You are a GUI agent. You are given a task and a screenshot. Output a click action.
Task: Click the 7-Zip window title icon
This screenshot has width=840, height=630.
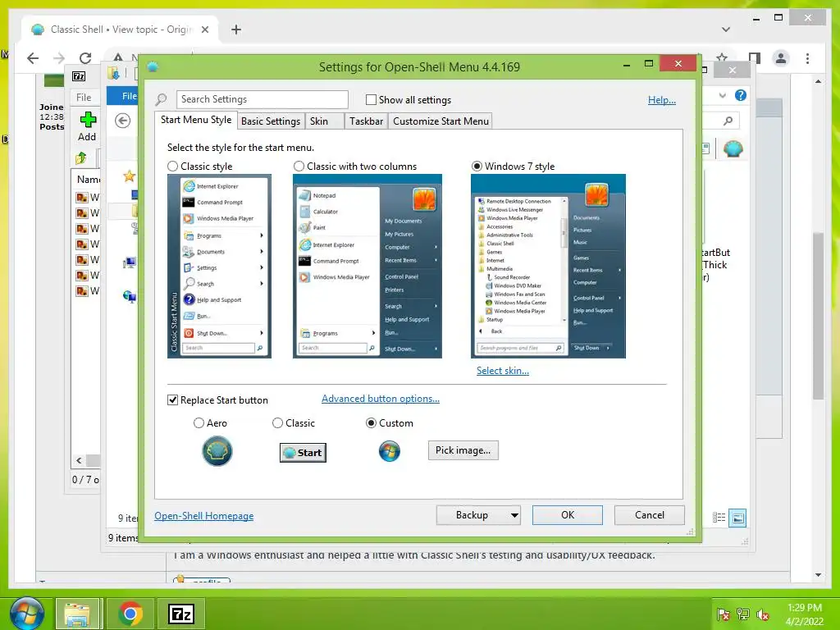tap(79, 76)
